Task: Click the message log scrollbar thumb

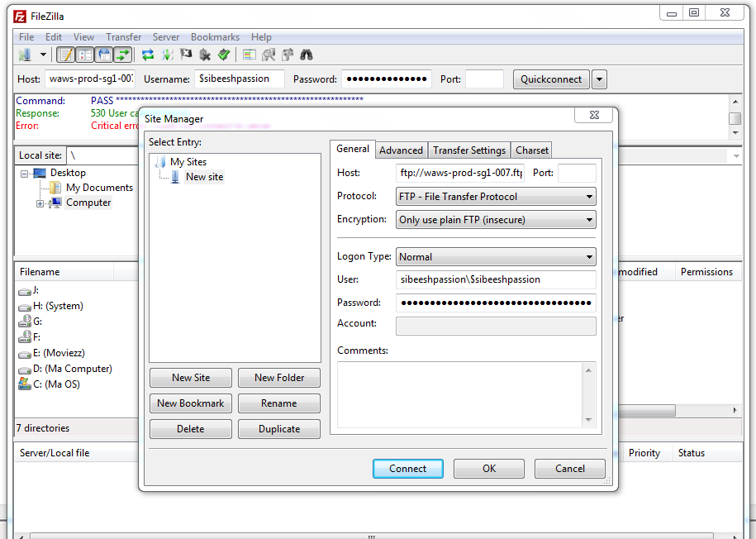Action: point(735,118)
